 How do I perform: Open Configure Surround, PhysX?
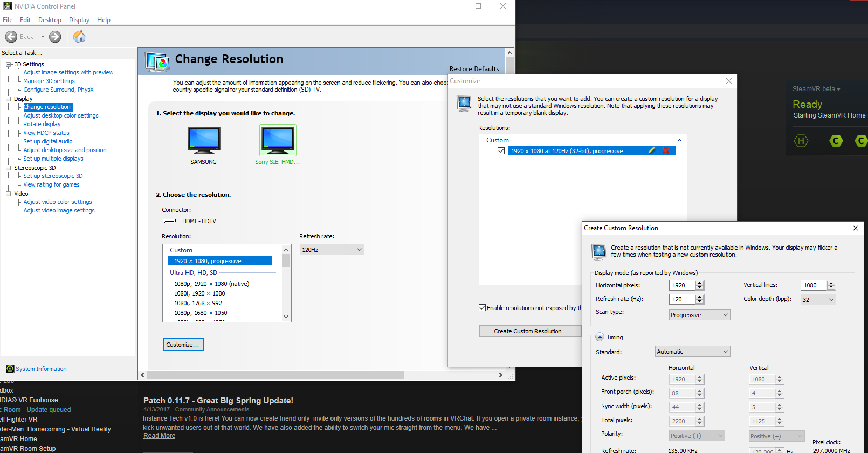[58, 90]
